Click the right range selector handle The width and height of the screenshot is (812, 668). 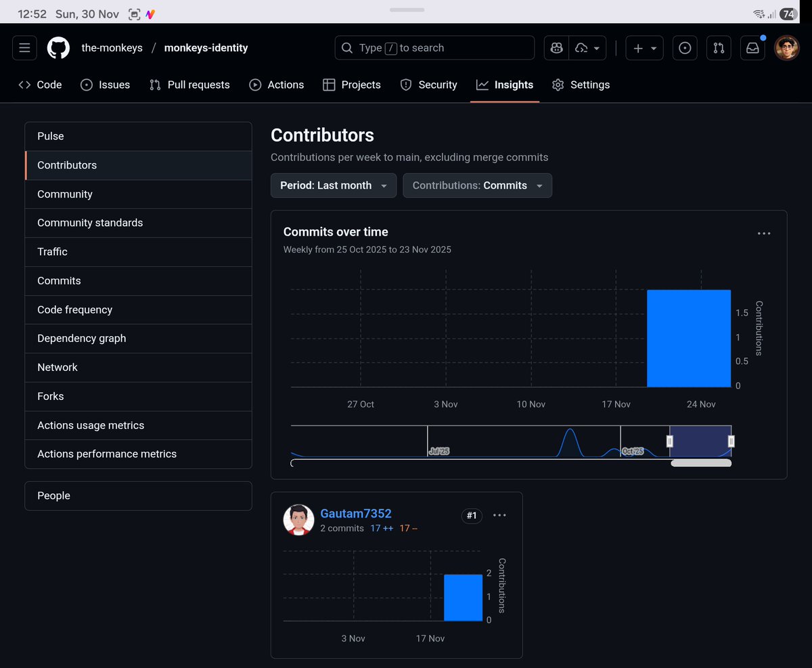(731, 441)
